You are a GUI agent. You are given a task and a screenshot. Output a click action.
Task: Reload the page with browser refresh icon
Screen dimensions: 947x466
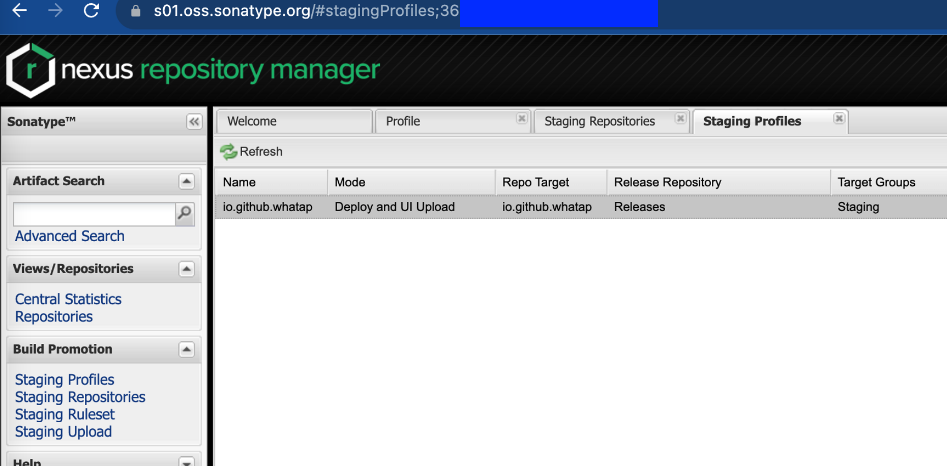(91, 11)
